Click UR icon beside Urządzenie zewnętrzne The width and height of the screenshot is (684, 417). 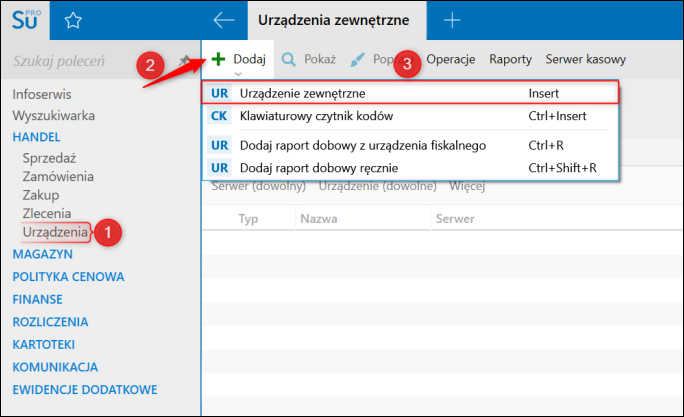(219, 93)
